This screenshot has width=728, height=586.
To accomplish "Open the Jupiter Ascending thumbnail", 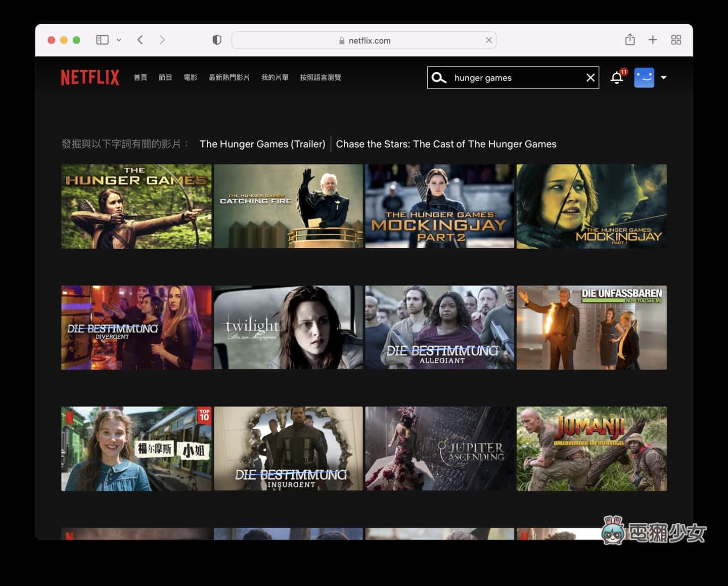I will pyautogui.click(x=439, y=448).
